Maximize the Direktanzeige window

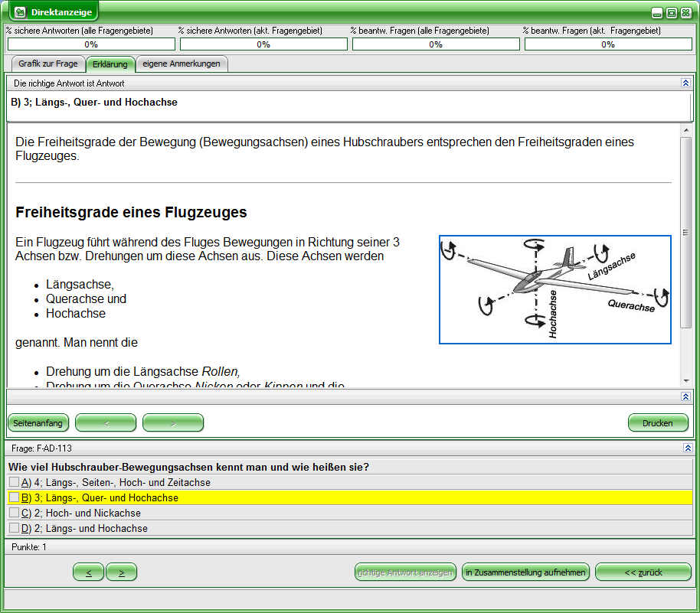tap(672, 13)
